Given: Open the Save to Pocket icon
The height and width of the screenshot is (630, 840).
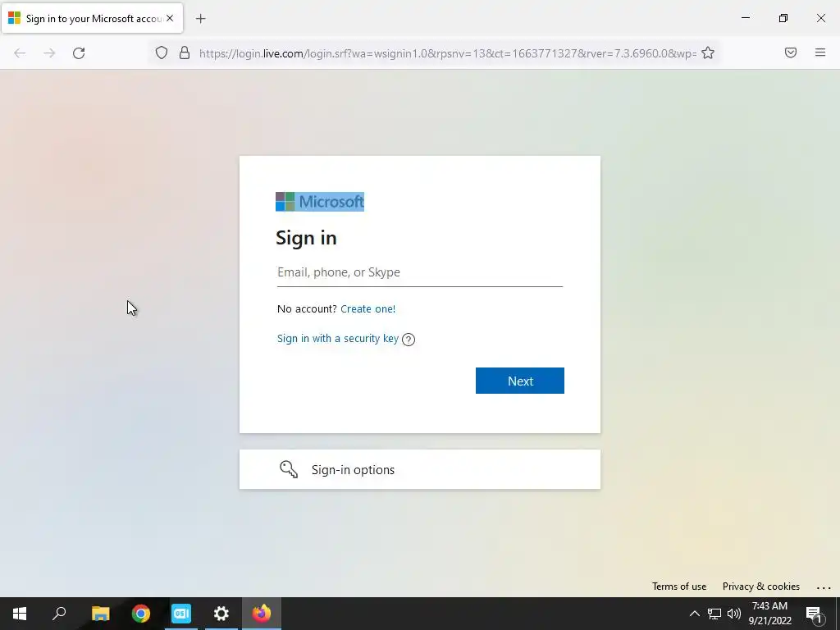Looking at the screenshot, I should tap(791, 52).
